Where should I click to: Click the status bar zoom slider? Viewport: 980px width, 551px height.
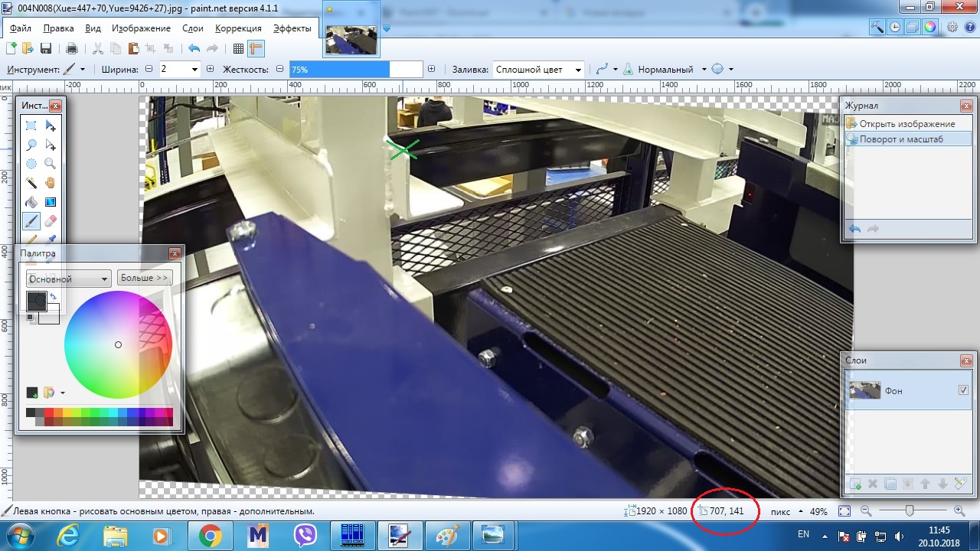tap(911, 510)
